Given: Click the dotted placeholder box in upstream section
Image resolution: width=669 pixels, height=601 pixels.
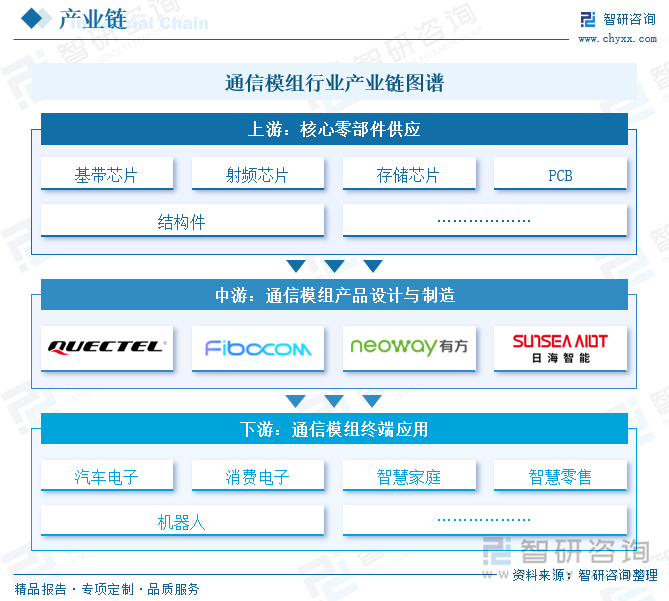Looking at the screenshot, I should [485, 220].
